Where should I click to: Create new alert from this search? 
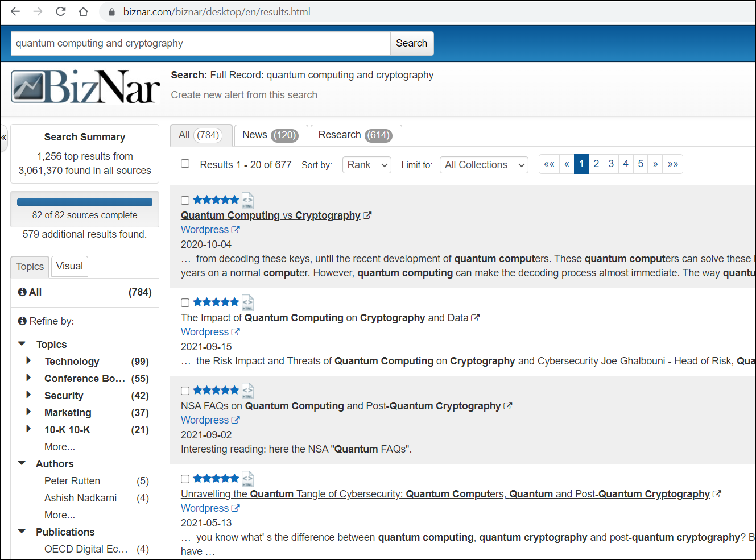[244, 95]
